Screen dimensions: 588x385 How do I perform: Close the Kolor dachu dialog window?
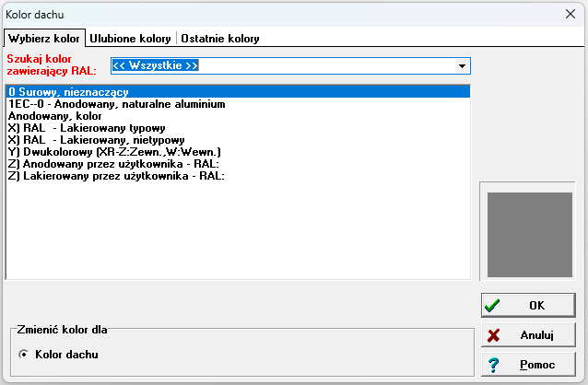570,13
